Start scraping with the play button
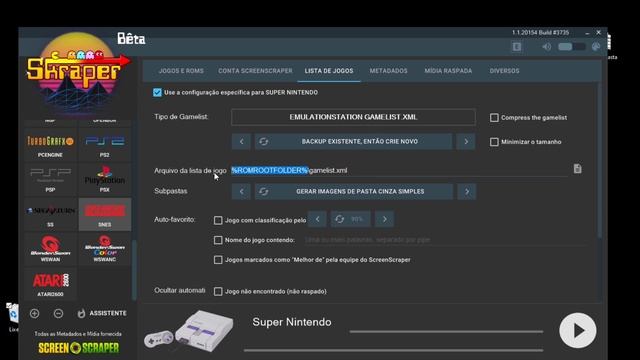 pyautogui.click(x=578, y=331)
